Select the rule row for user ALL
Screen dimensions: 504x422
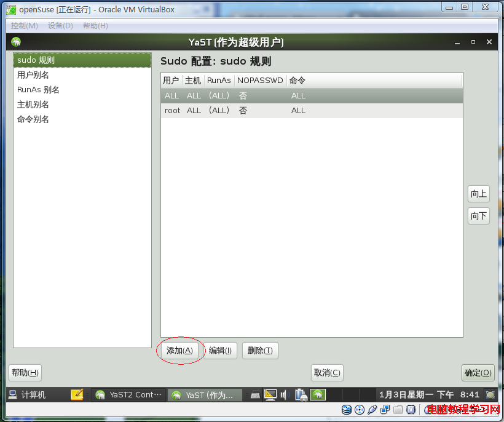click(312, 95)
